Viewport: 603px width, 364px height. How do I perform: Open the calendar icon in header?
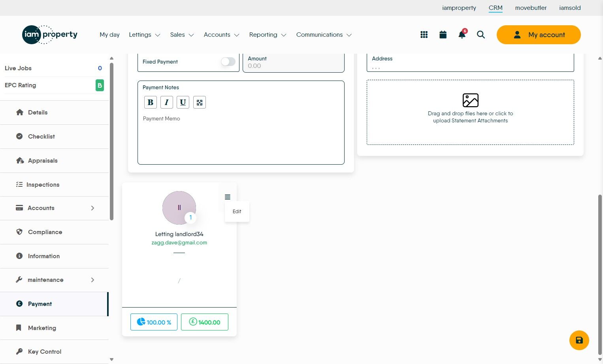[x=443, y=35]
